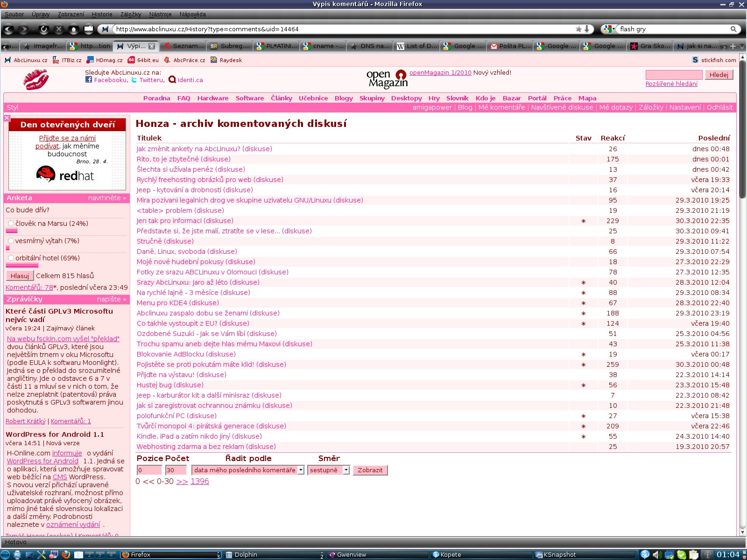Switch to Kopete in the taskbar
Viewport: 747px width, 560px height.
click(481, 555)
